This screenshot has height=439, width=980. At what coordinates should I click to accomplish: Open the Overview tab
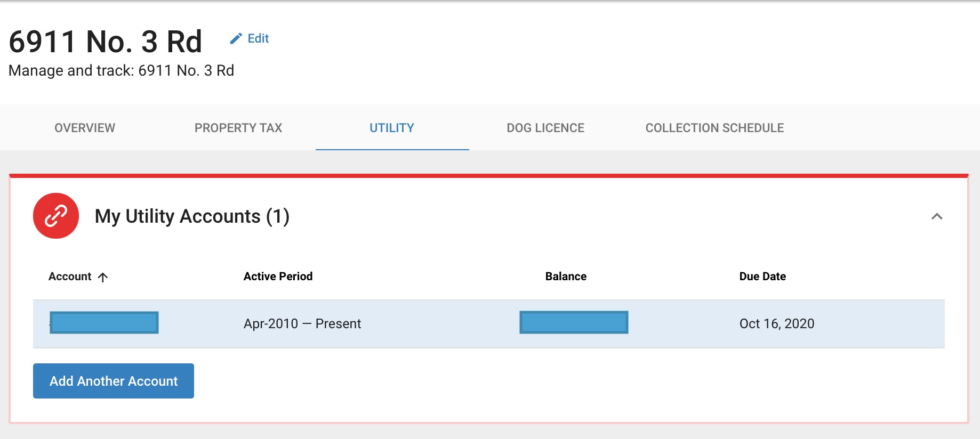[85, 128]
